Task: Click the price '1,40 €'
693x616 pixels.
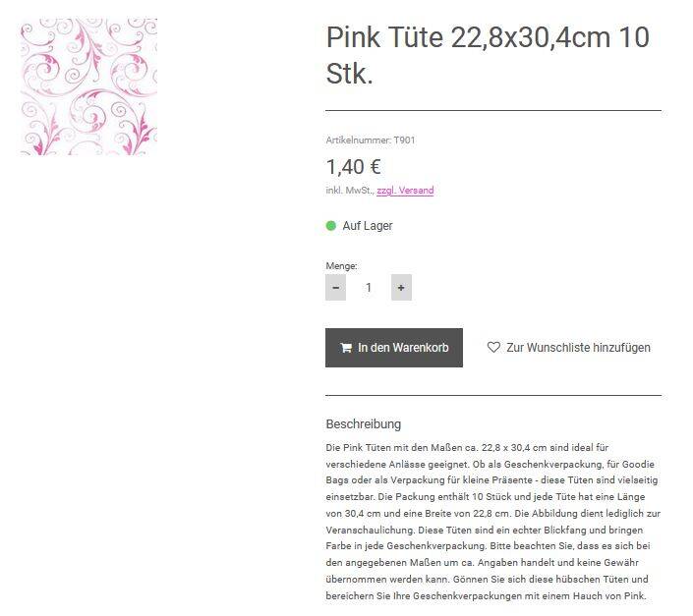Action: (354, 167)
